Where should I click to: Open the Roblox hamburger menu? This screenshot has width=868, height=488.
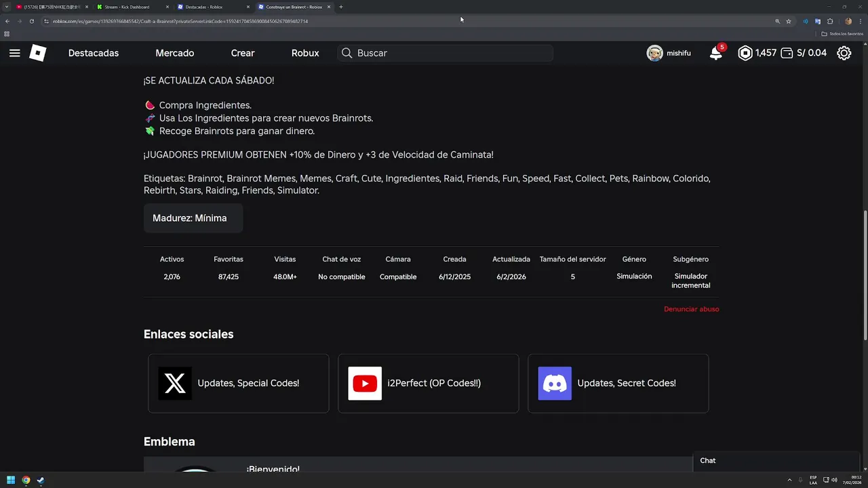point(14,53)
